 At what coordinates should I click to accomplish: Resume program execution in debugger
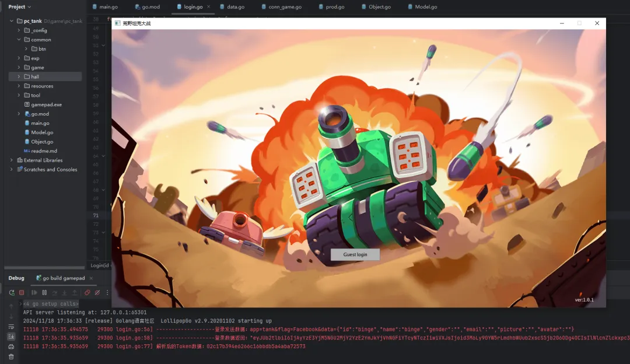pyautogui.click(x=34, y=292)
